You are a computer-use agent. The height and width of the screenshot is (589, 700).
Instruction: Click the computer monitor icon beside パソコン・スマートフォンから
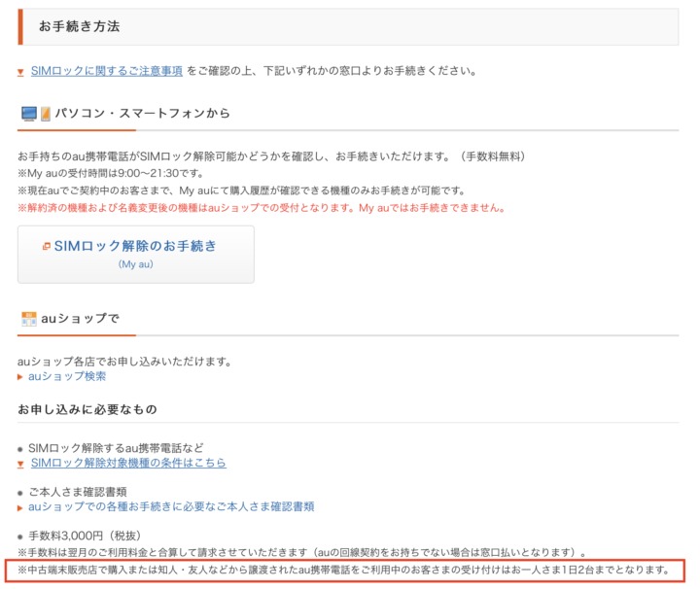pos(28,114)
